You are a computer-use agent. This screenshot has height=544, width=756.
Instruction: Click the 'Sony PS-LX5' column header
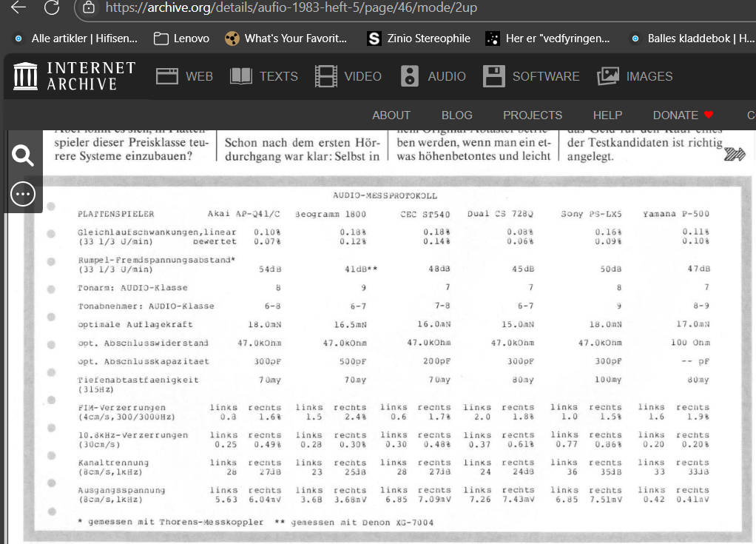[591, 214]
